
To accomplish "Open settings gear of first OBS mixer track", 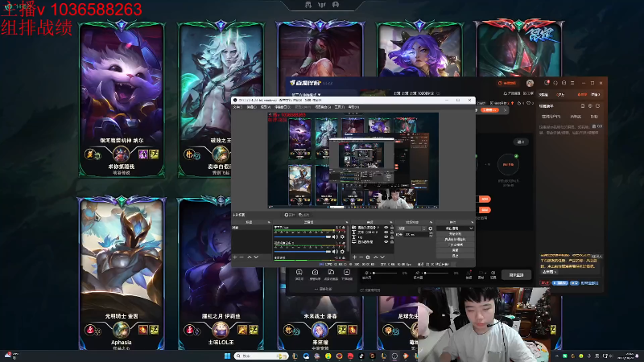I will [342, 237].
